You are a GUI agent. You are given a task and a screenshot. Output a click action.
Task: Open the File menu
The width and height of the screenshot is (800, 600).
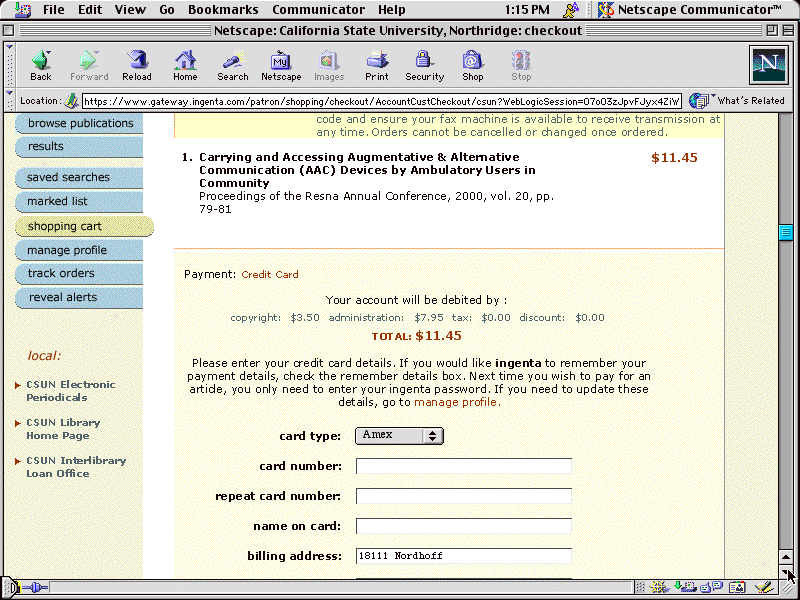(x=54, y=9)
